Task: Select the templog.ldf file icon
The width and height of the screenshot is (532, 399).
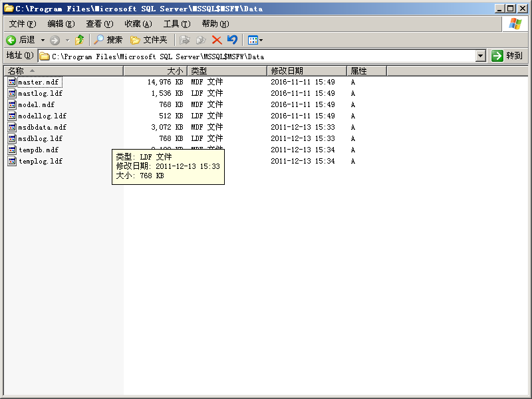Action: pyautogui.click(x=12, y=161)
